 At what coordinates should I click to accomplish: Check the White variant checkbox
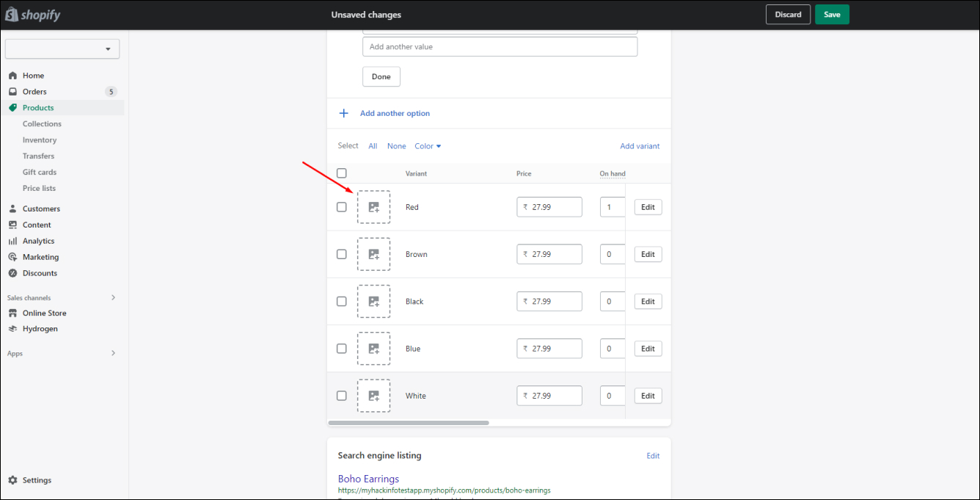[x=341, y=396]
